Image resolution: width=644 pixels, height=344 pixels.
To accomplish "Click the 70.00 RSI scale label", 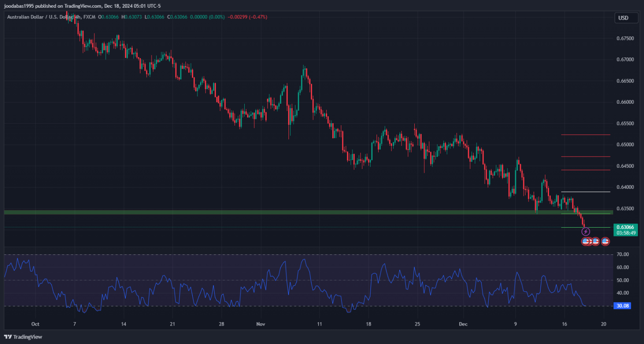I will click(623, 254).
